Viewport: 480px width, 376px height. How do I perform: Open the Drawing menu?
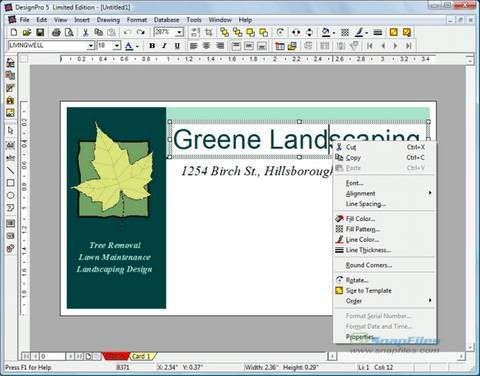(108, 20)
